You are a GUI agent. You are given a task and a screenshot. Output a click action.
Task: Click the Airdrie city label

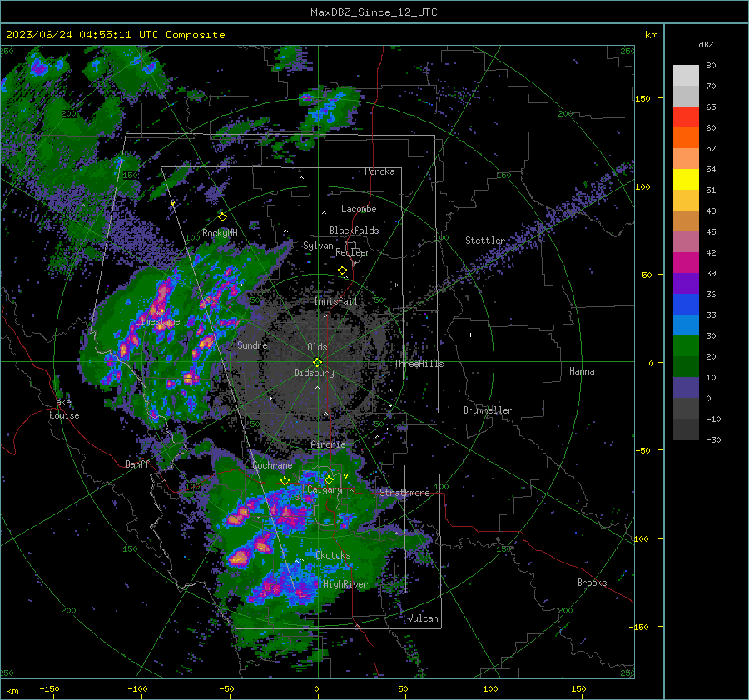coord(328,444)
